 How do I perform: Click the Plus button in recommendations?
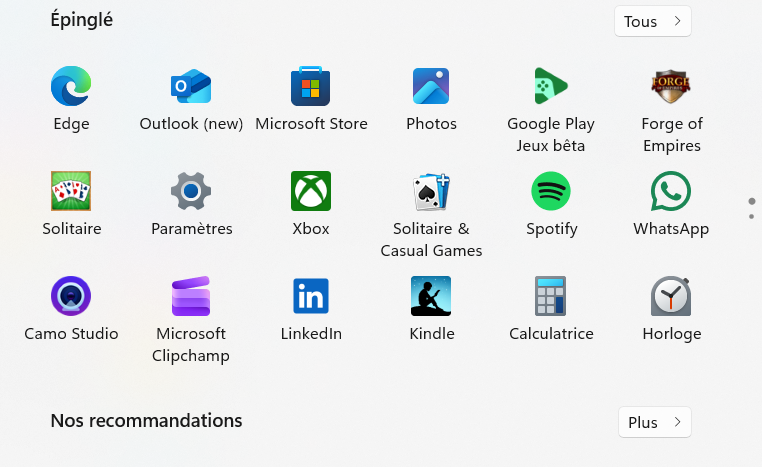[655, 422]
